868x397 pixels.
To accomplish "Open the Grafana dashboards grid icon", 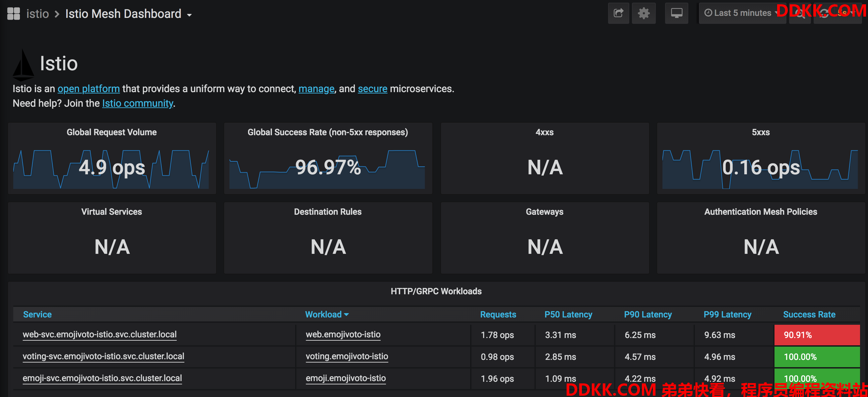I will point(14,14).
